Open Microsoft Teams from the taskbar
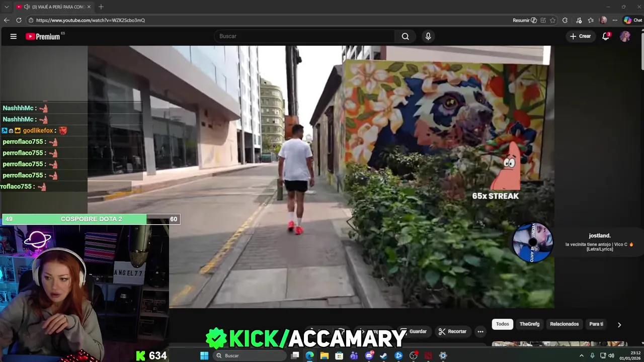Image resolution: width=644 pixels, height=362 pixels. pyautogui.click(x=354, y=355)
